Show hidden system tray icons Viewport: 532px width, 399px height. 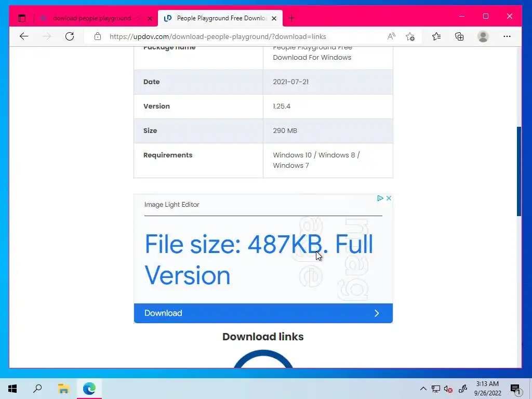(423, 389)
